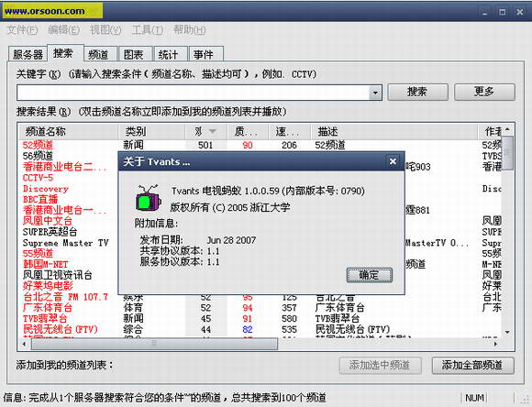532x407 pixels.
Task: Select 台北之音 FM 107.7 channel row
Action: point(65,297)
